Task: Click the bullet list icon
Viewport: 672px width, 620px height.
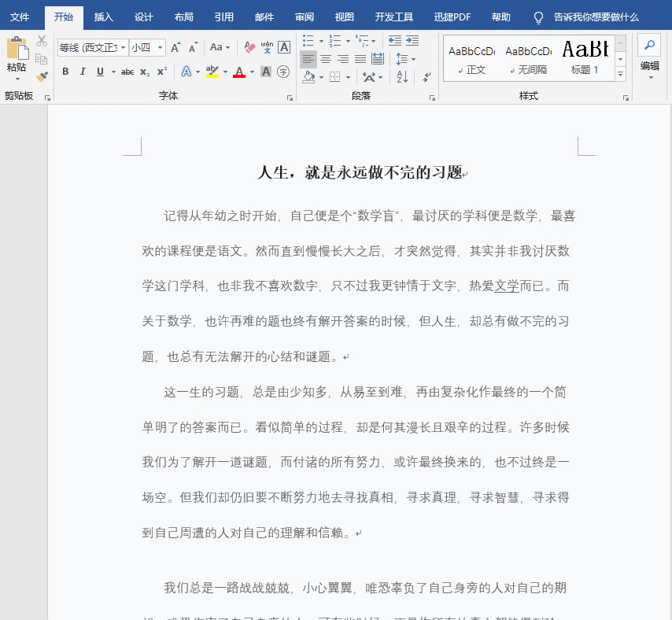Action: (x=308, y=41)
